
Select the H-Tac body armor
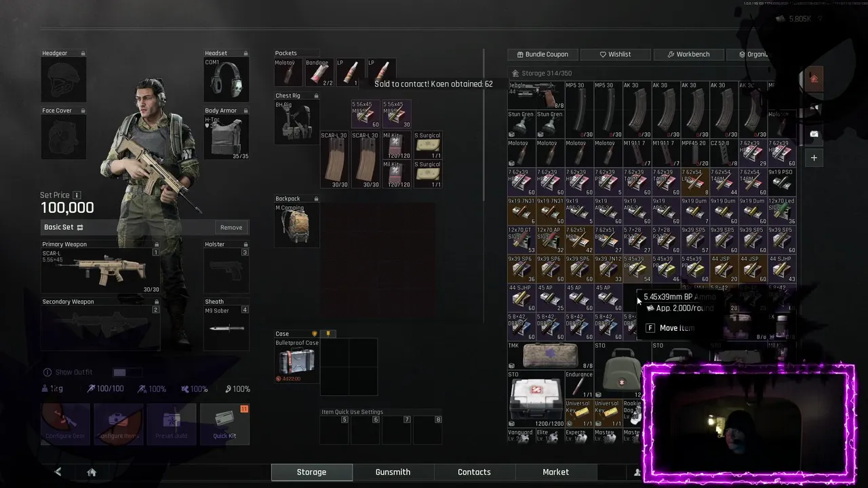point(226,138)
